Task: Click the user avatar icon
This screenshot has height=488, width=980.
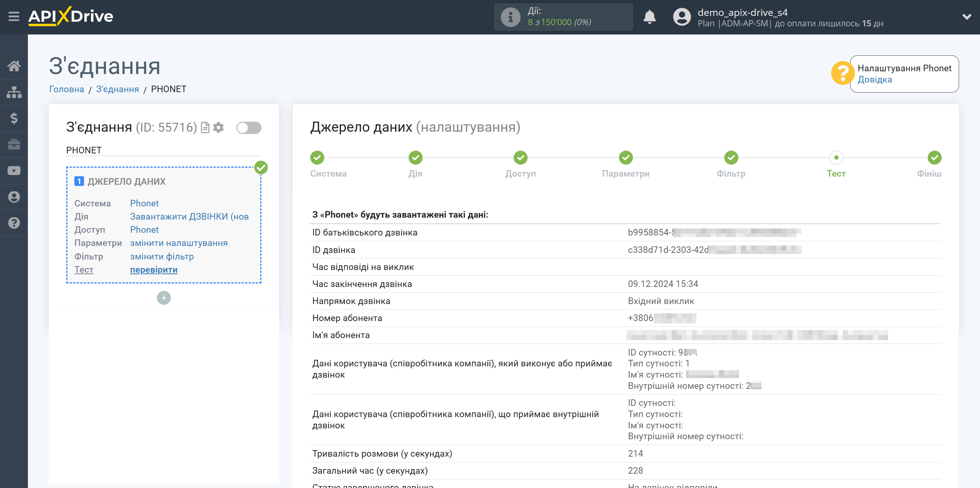Action: 682,17
